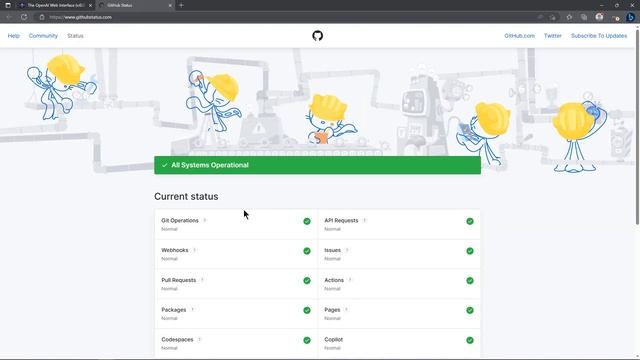Image resolution: width=640 pixels, height=360 pixels.
Task: Click the Webhooks green check icon
Action: tap(307, 251)
